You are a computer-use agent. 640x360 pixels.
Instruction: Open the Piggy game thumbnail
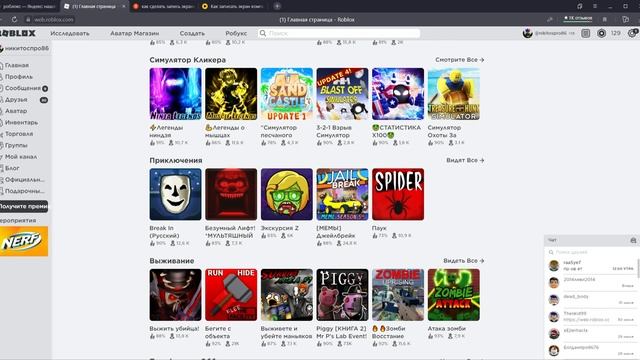tap(342, 295)
